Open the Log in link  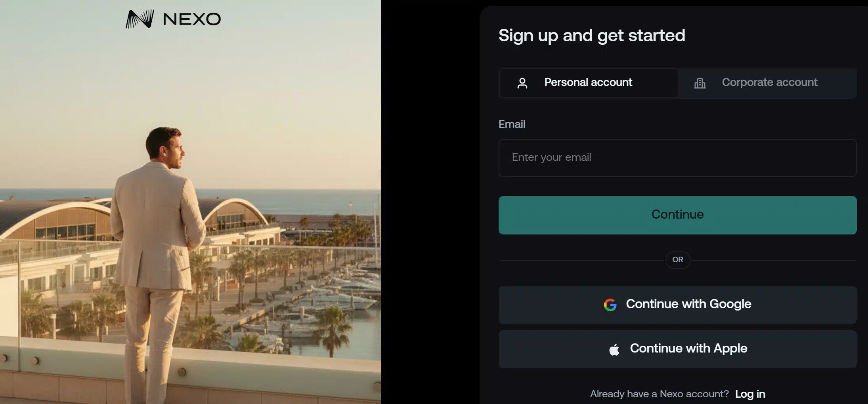coord(750,394)
